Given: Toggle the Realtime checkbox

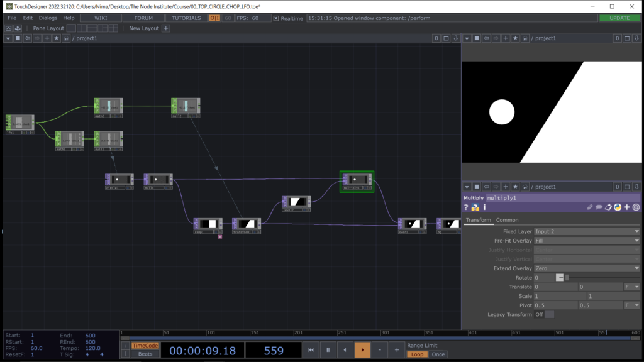Looking at the screenshot, I should pyautogui.click(x=276, y=18).
